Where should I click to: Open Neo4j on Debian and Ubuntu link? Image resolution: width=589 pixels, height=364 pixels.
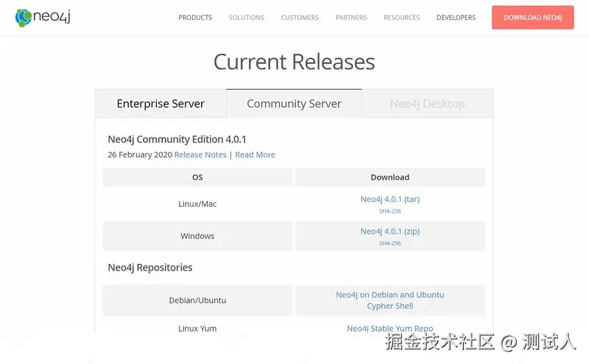tap(390, 295)
